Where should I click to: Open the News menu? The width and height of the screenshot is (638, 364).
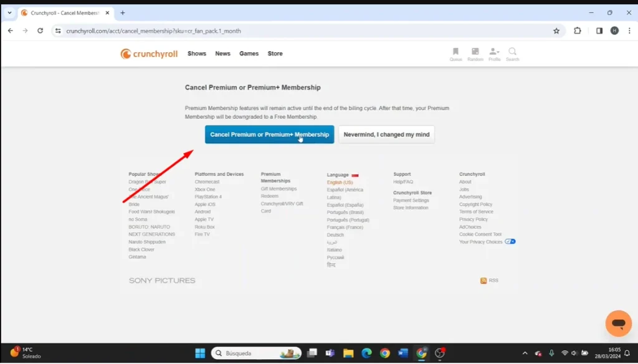(222, 54)
